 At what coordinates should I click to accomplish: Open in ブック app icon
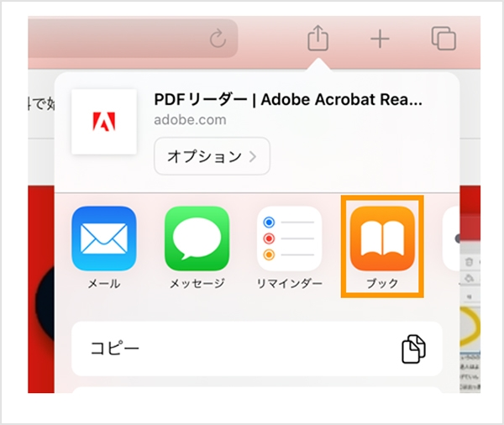point(382,239)
